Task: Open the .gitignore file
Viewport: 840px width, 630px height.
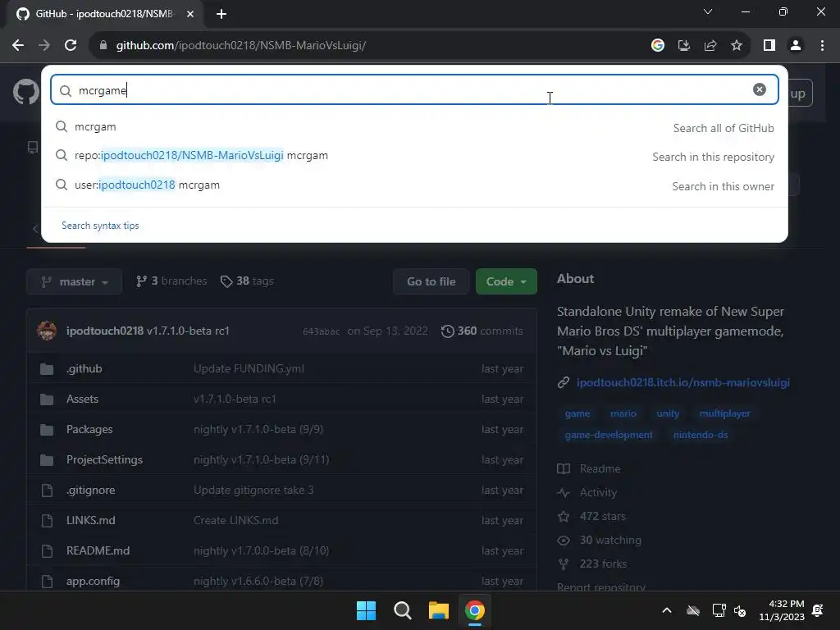Action: pos(90,491)
